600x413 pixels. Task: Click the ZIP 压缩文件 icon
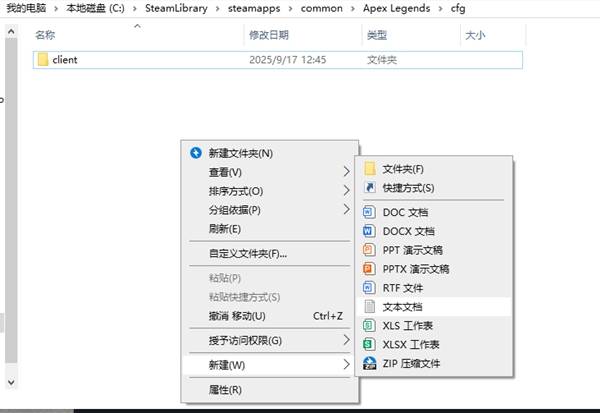[370, 363]
